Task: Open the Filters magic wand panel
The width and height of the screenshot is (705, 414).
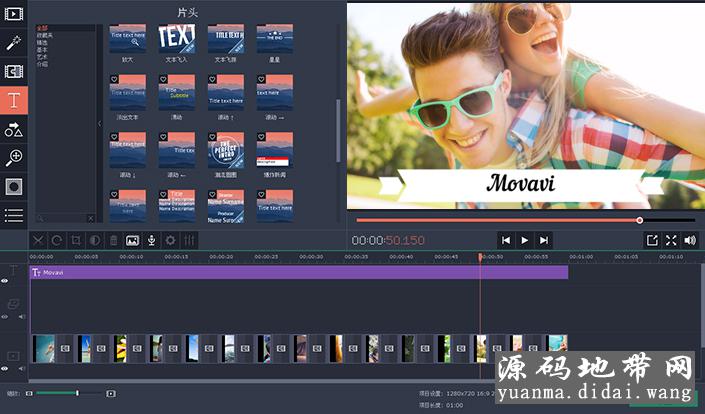Action: pos(14,43)
